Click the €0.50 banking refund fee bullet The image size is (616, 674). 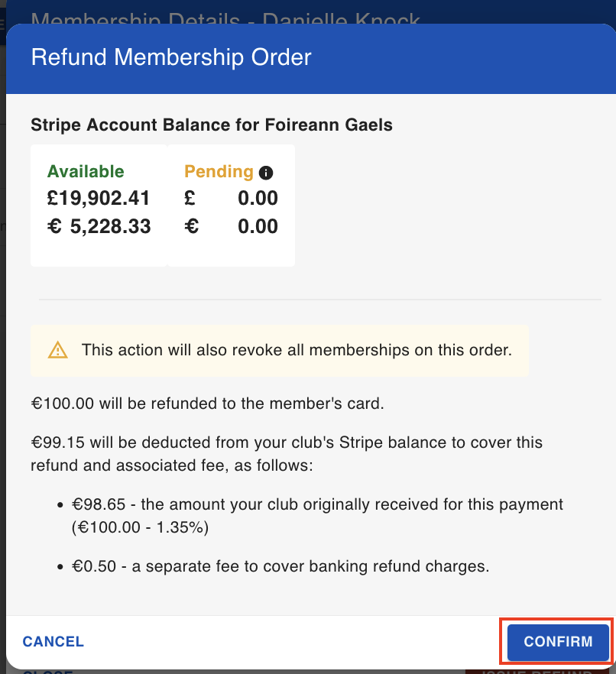[280, 566]
